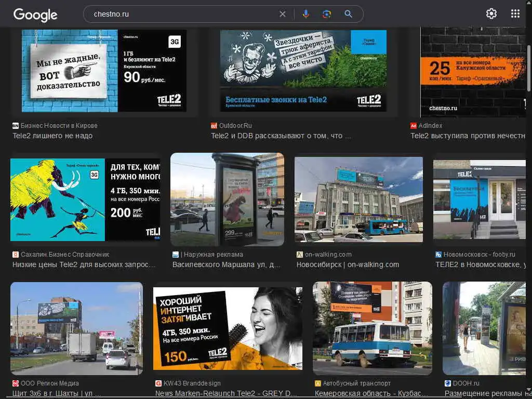The image size is (532, 399).
Task: Start voice search with the microphone icon
Action: click(x=305, y=14)
